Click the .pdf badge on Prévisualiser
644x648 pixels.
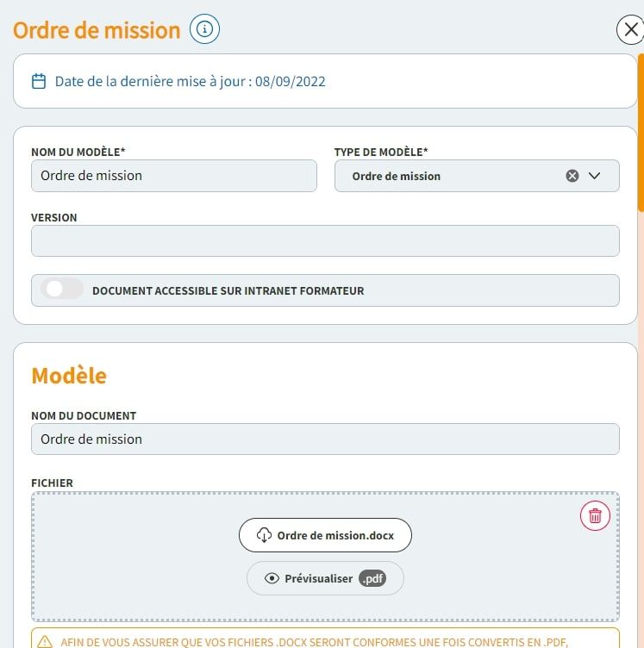tap(372, 578)
